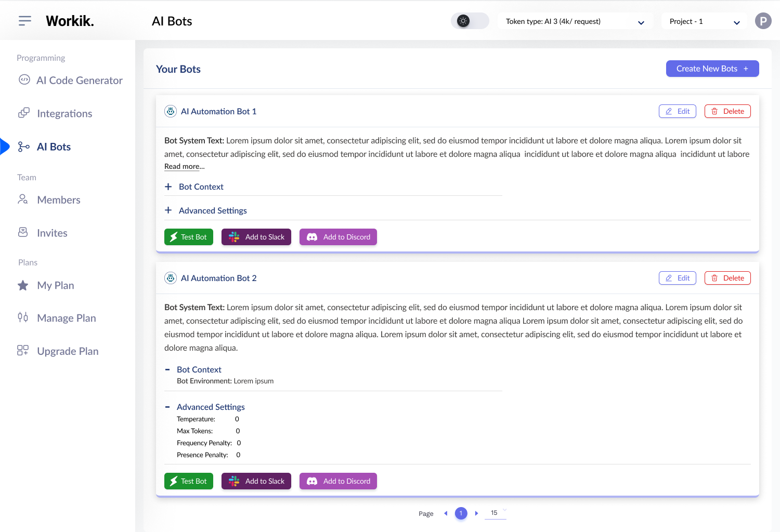
Task: Collapse Advanced Settings for AI Automation Bot 2
Action: tap(167, 407)
